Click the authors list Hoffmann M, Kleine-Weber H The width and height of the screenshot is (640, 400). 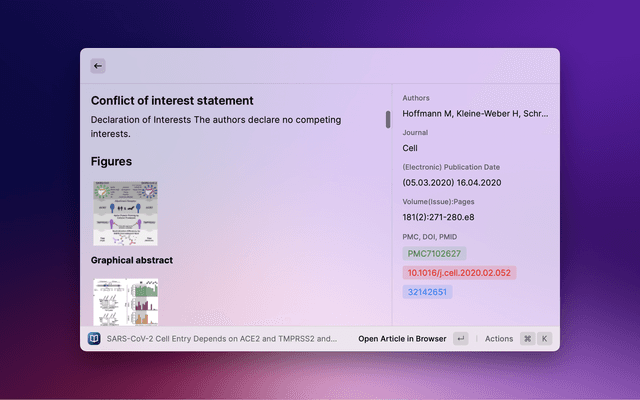(x=476, y=113)
